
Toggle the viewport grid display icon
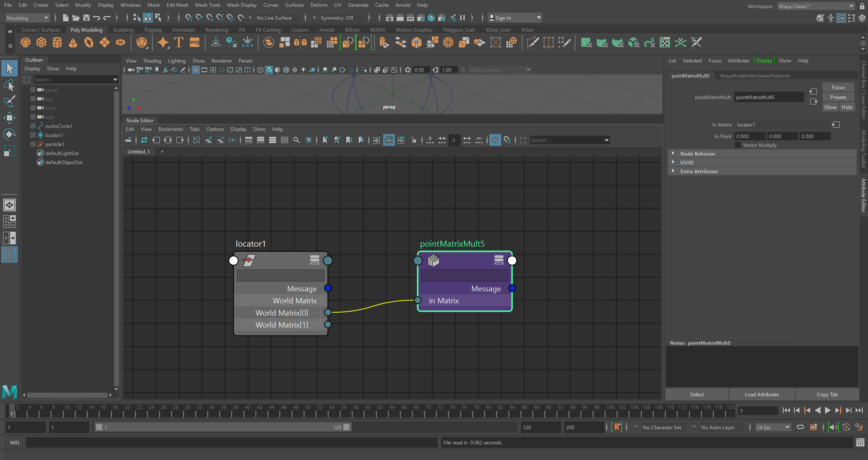pyautogui.click(x=196, y=70)
